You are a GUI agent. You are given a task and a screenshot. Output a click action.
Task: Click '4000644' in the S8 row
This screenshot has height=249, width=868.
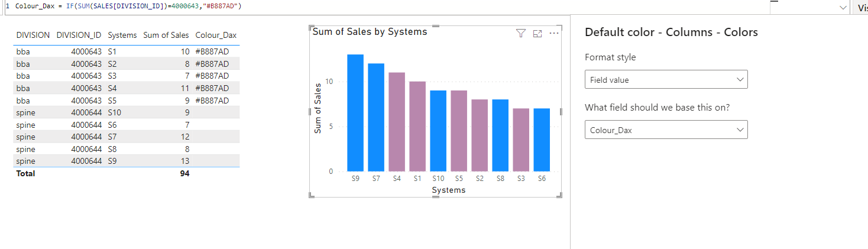pyautogui.click(x=86, y=149)
